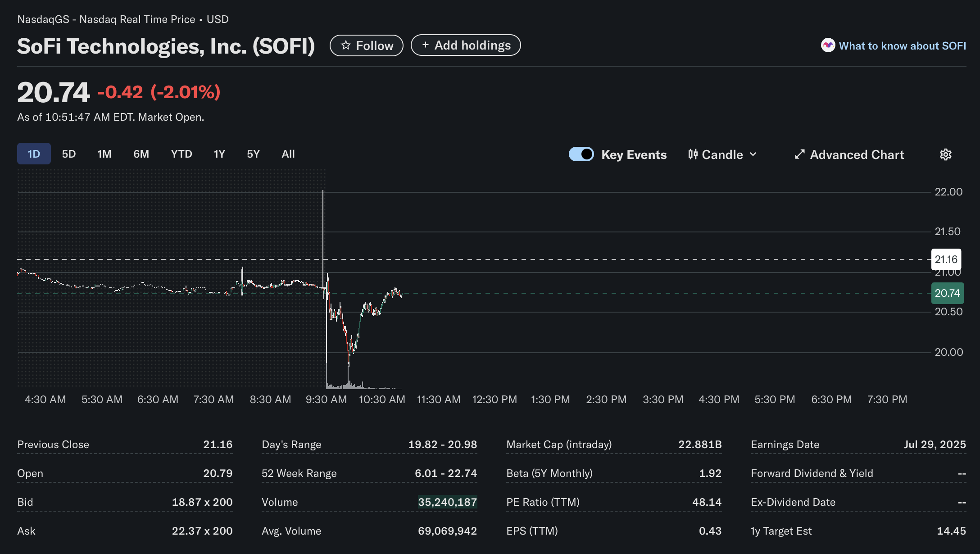Click the star icon in Follow button
The width and height of the screenshot is (980, 554).
(345, 45)
